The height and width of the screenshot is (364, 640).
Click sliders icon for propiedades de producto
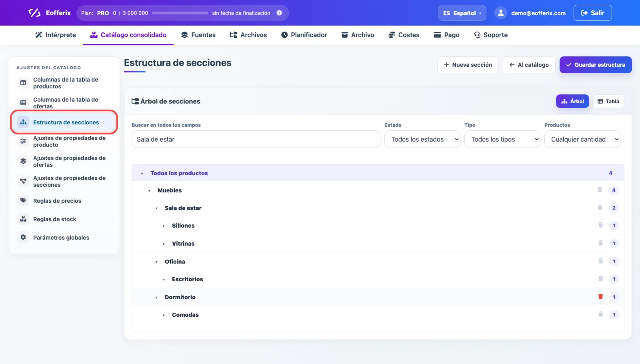23,141
